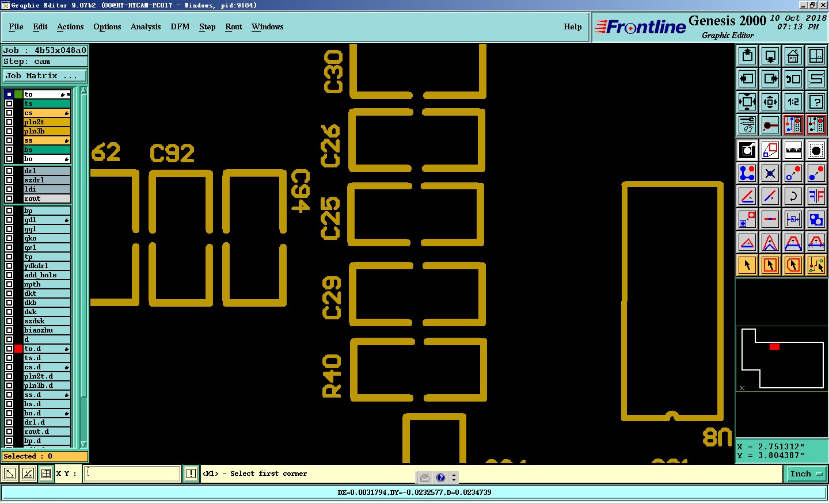Open the Help menu

pos(573,26)
